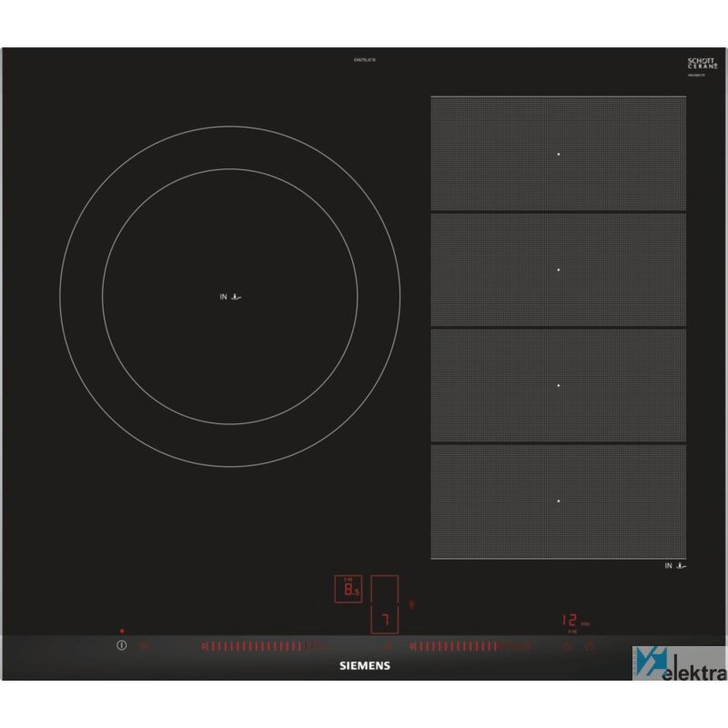Set level on the right red power slider
The width and height of the screenshot is (728, 728).
(x=469, y=646)
